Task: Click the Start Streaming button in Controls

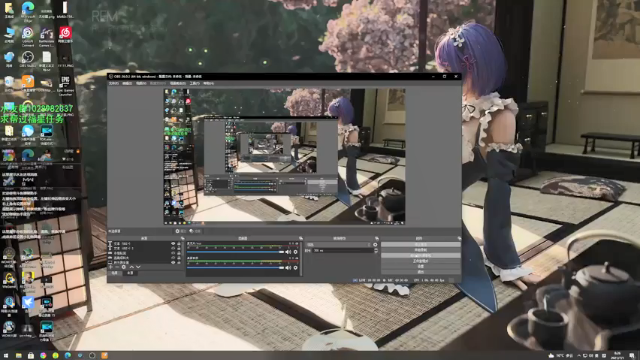Action: 420,244
